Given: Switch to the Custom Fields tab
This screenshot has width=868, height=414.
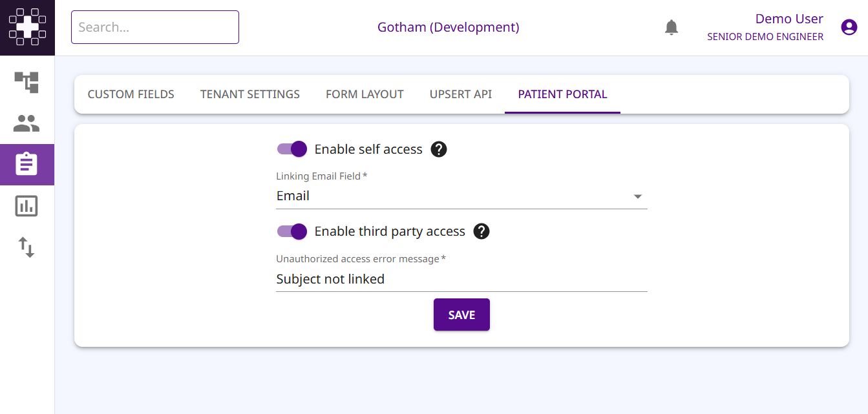Looking at the screenshot, I should (131, 94).
